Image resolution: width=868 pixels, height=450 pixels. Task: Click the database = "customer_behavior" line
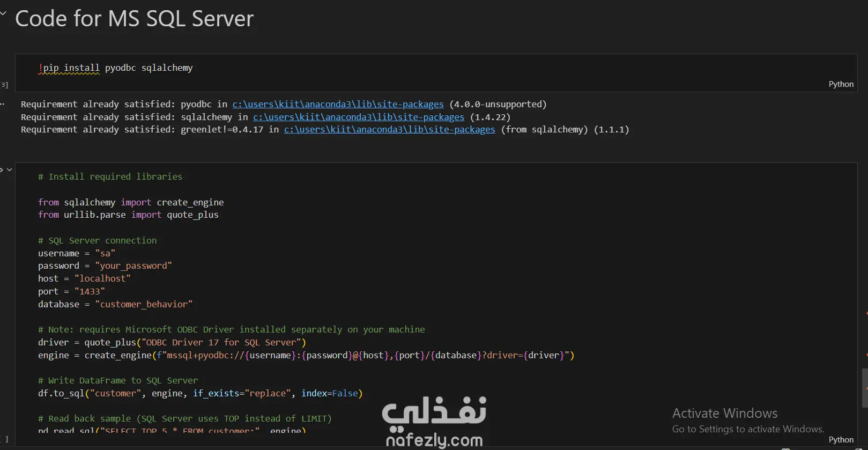115,304
